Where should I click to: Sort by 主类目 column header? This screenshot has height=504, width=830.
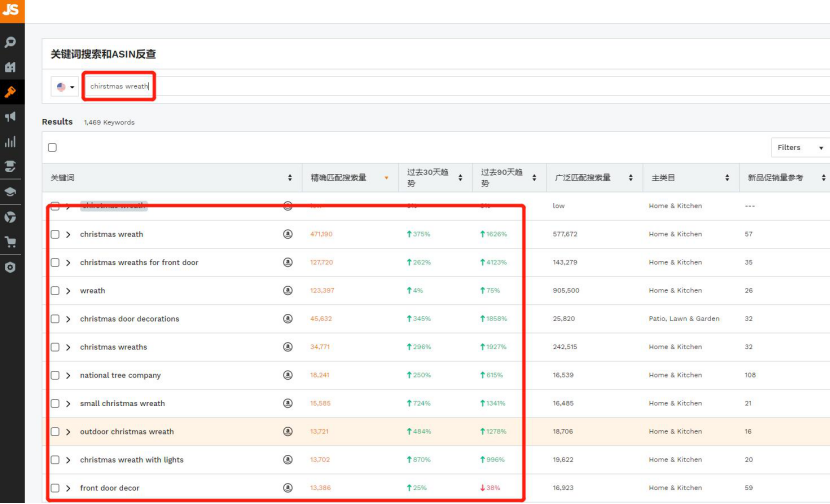(685, 177)
